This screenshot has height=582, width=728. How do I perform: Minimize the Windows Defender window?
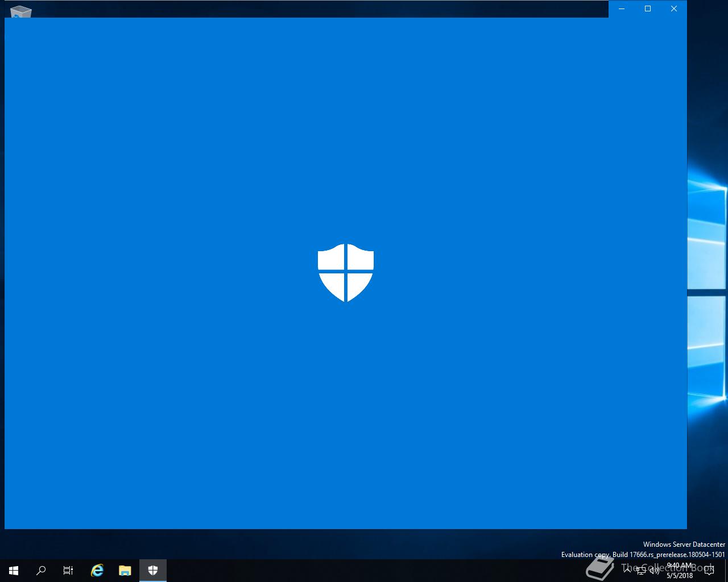(622, 9)
